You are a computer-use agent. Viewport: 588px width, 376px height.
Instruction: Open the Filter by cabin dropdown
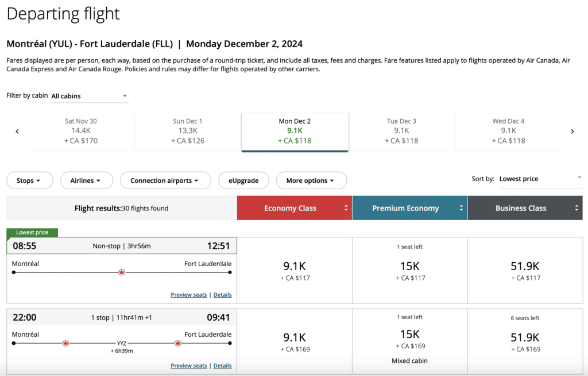90,96
